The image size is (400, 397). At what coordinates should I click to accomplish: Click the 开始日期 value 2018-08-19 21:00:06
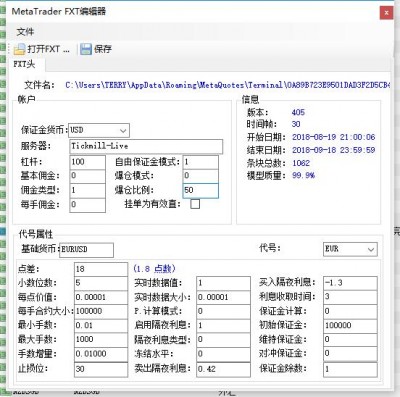pyautogui.click(x=333, y=137)
